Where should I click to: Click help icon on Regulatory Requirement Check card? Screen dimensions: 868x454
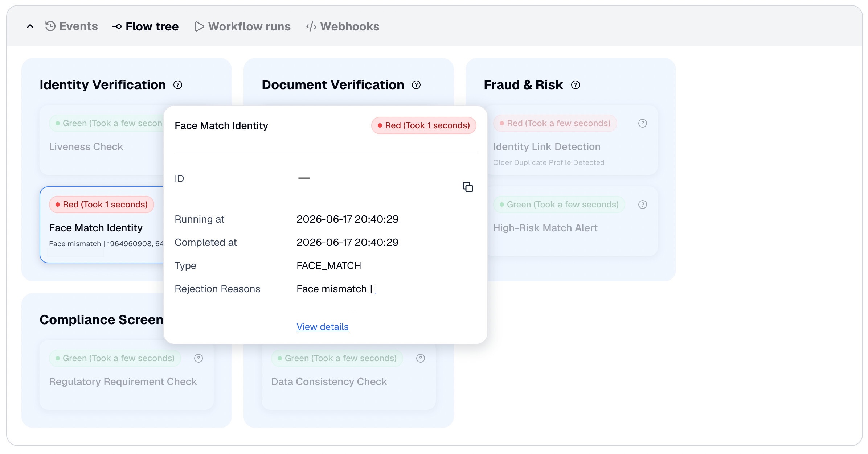click(x=198, y=358)
